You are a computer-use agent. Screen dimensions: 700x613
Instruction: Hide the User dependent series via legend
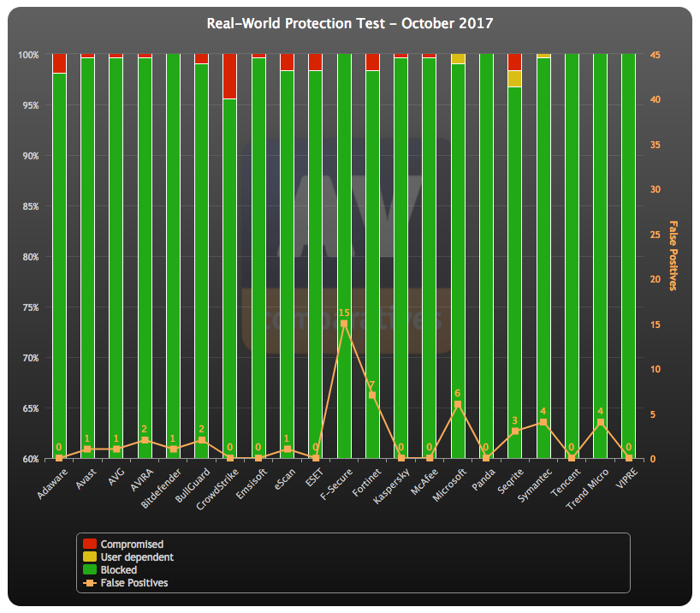point(136,556)
